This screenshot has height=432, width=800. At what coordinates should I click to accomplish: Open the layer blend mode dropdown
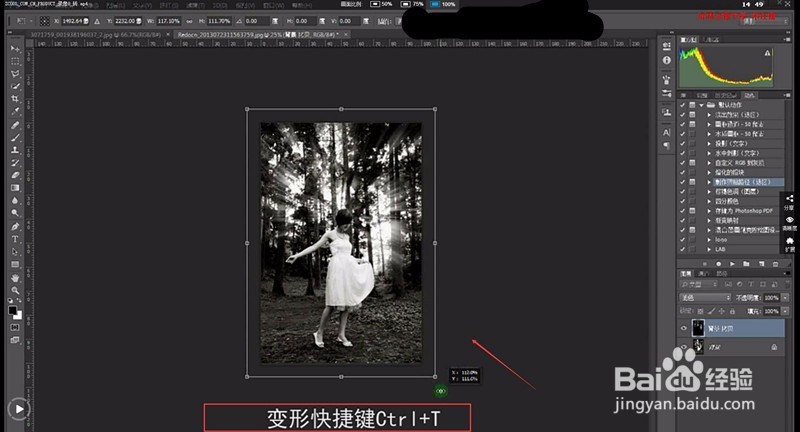705,298
